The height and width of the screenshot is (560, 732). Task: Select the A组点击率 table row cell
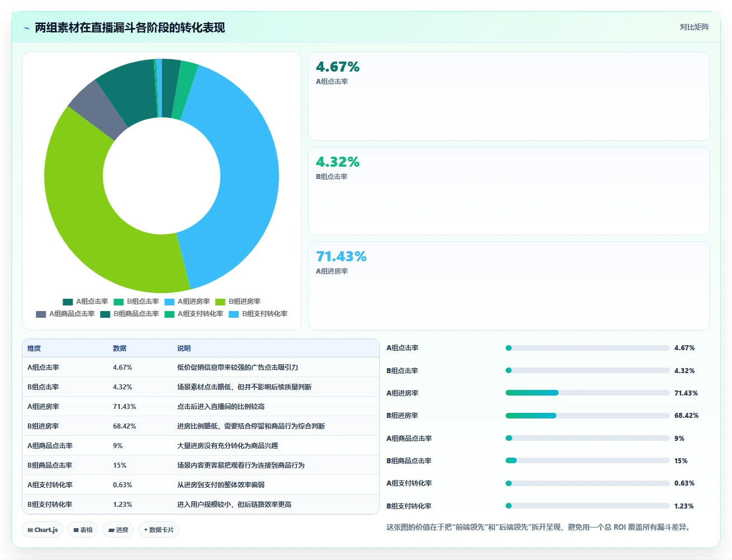click(x=43, y=368)
